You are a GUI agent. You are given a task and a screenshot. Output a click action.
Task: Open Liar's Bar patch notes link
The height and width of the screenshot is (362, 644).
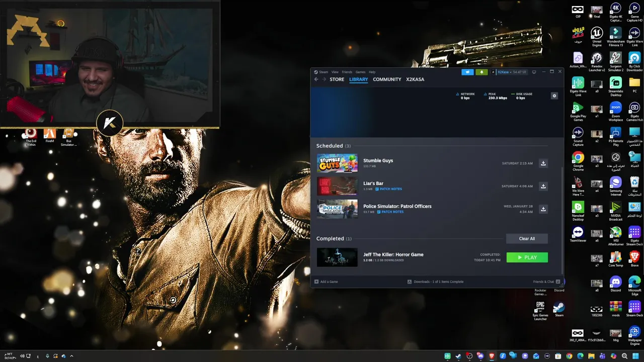(x=389, y=189)
